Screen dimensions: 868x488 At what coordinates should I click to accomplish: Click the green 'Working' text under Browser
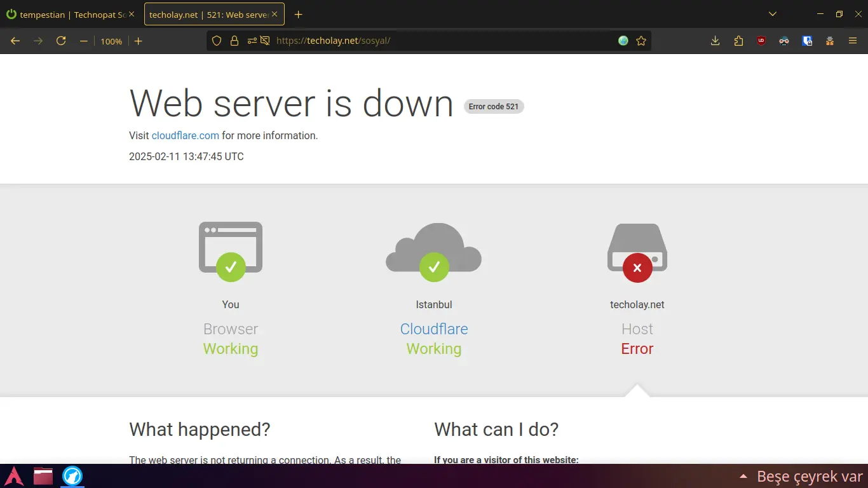[x=231, y=349]
